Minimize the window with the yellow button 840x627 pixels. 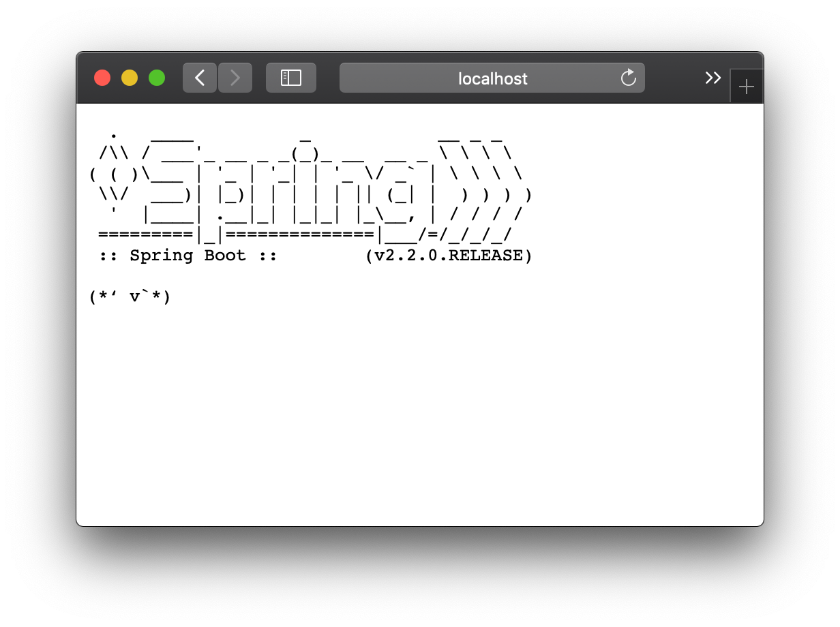click(x=129, y=78)
